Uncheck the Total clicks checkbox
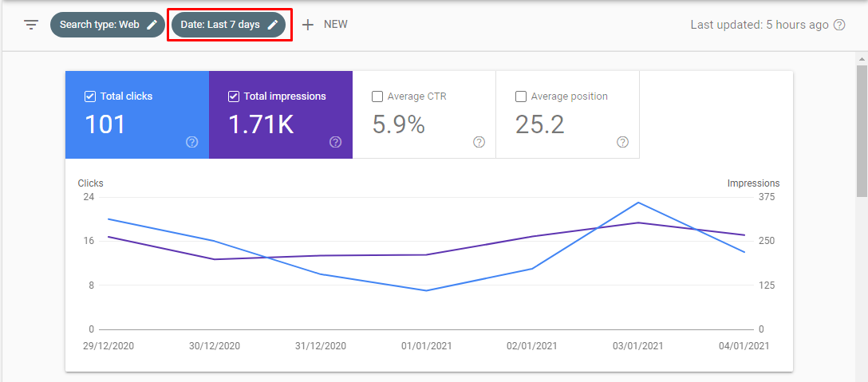This screenshot has width=868, height=382. (90, 96)
